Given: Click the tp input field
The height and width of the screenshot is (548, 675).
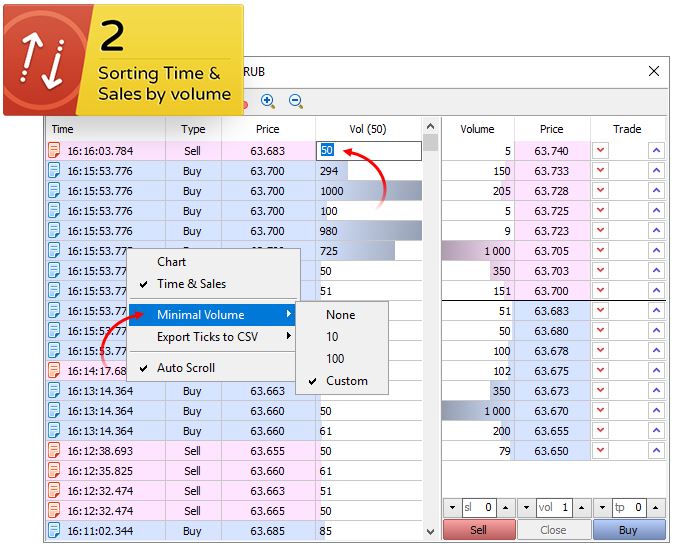Looking at the screenshot, I should 629,508.
